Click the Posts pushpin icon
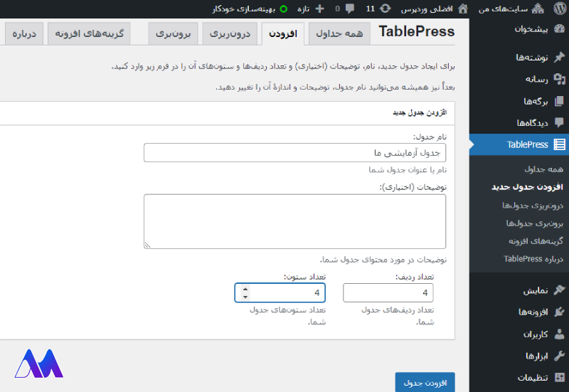 point(560,58)
